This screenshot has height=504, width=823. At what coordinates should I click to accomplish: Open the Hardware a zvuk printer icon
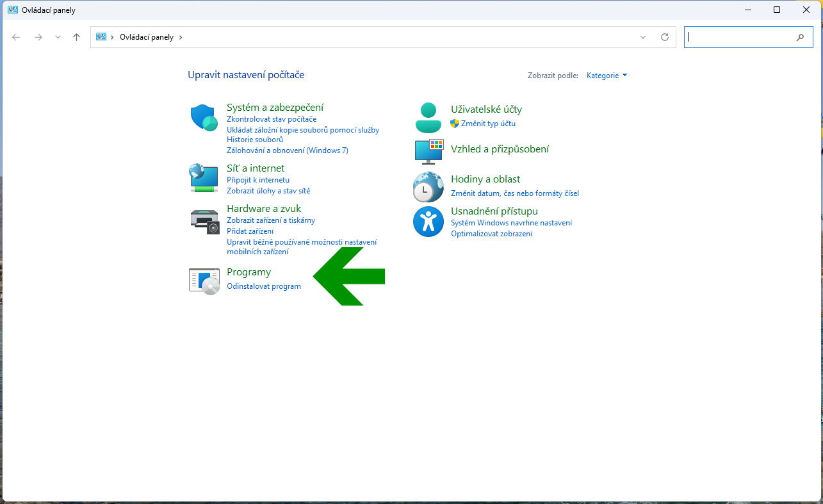coord(204,221)
